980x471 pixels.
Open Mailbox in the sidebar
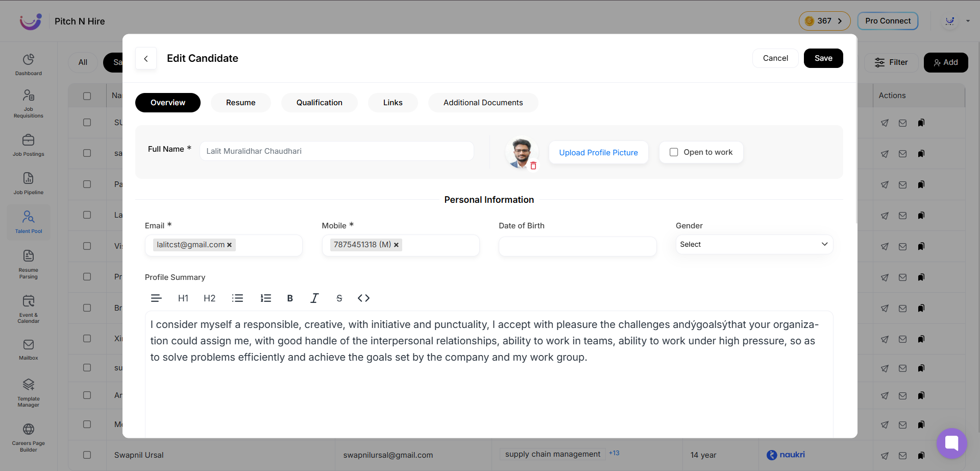tap(29, 350)
